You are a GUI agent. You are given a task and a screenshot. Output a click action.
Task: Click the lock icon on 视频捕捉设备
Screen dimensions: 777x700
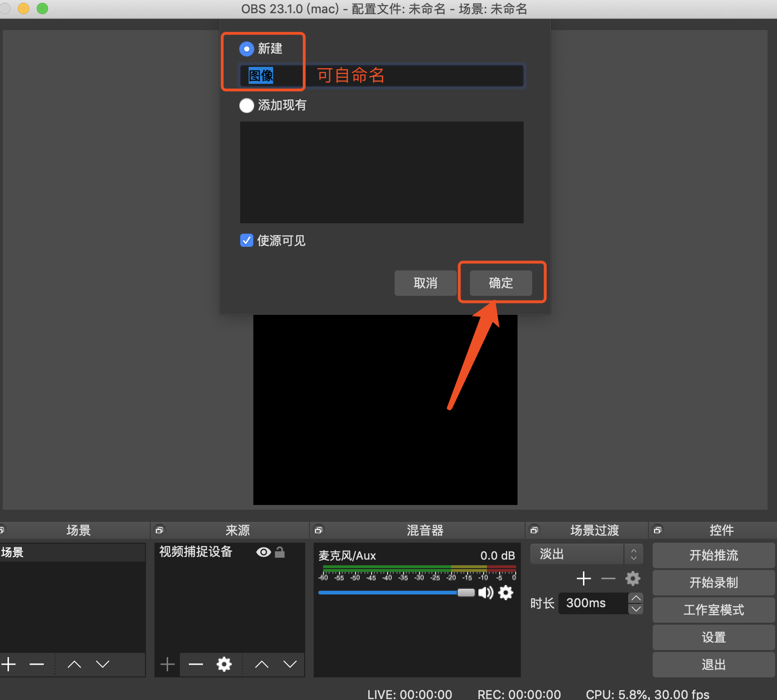click(x=280, y=552)
